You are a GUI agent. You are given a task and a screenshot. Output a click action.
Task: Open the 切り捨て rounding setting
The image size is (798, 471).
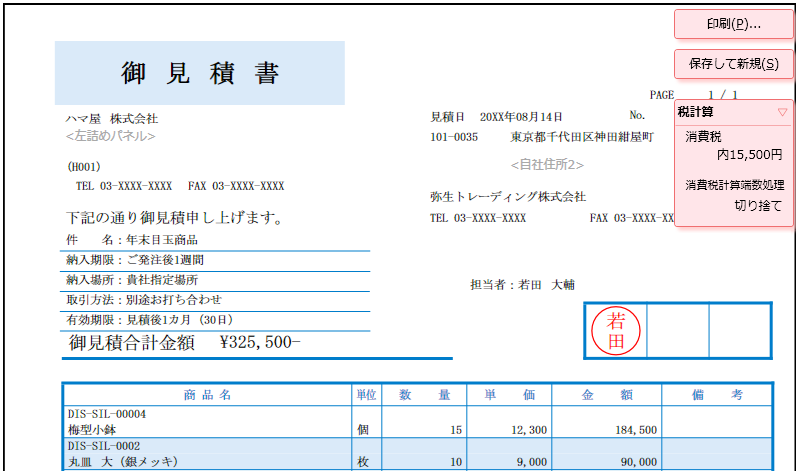pyautogui.click(x=759, y=207)
